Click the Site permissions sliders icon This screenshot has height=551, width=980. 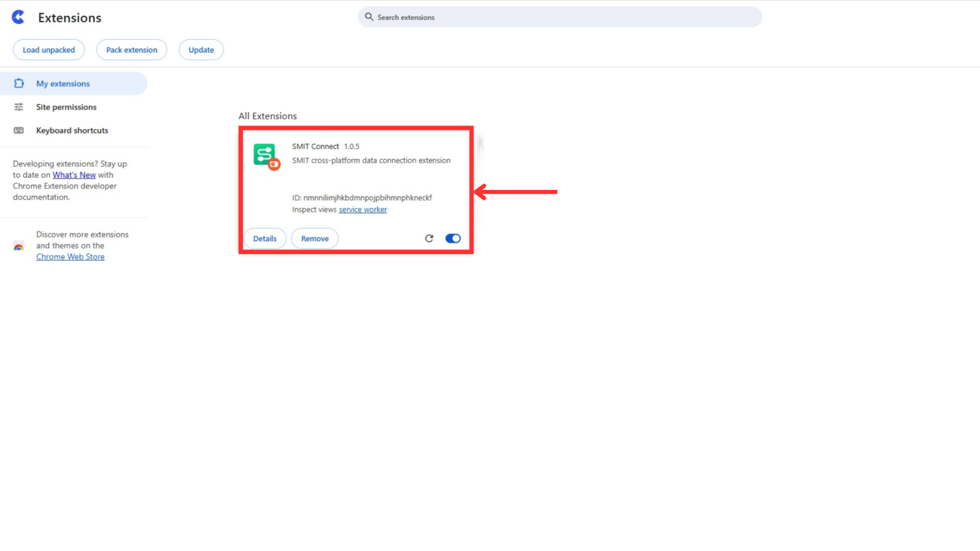coord(19,107)
